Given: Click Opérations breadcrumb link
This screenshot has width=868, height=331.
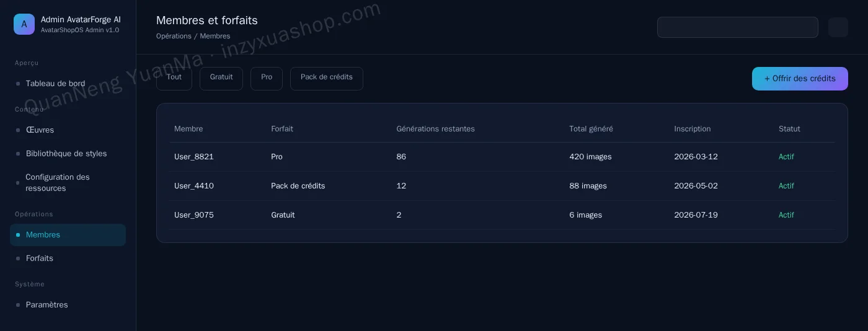Looking at the screenshot, I should point(174,36).
